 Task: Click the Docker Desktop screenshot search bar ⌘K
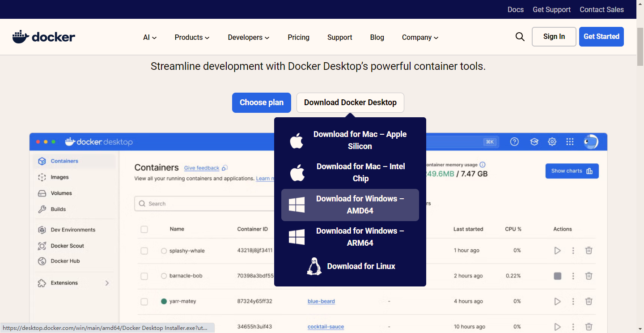click(462, 142)
